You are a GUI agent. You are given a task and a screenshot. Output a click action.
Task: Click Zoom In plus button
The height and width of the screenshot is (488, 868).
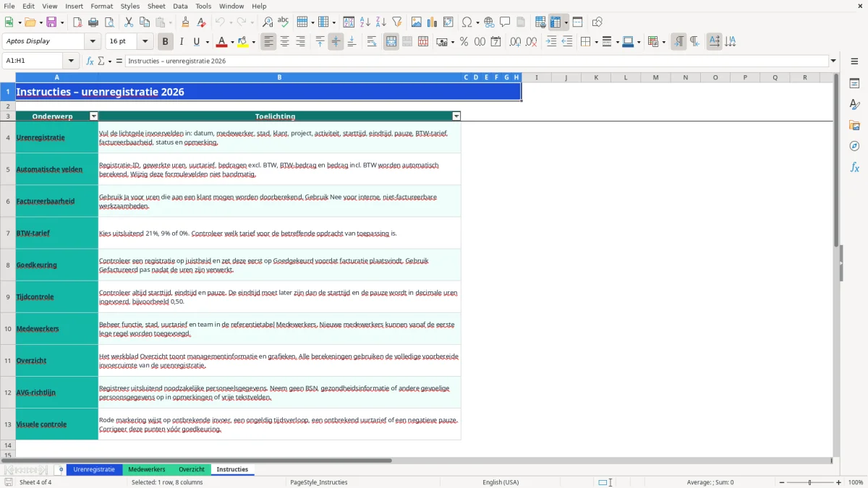pos(839,482)
